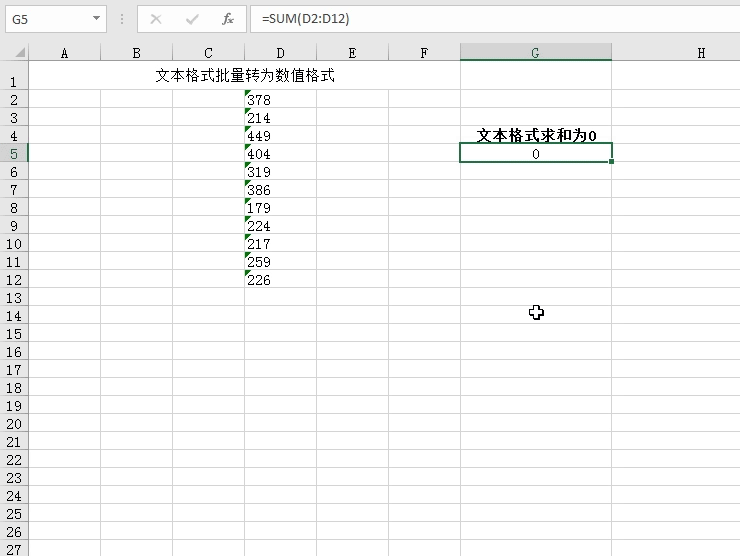The width and height of the screenshot is (740, 556).
Task: Select cell containing 217
Action: [280, 243]
